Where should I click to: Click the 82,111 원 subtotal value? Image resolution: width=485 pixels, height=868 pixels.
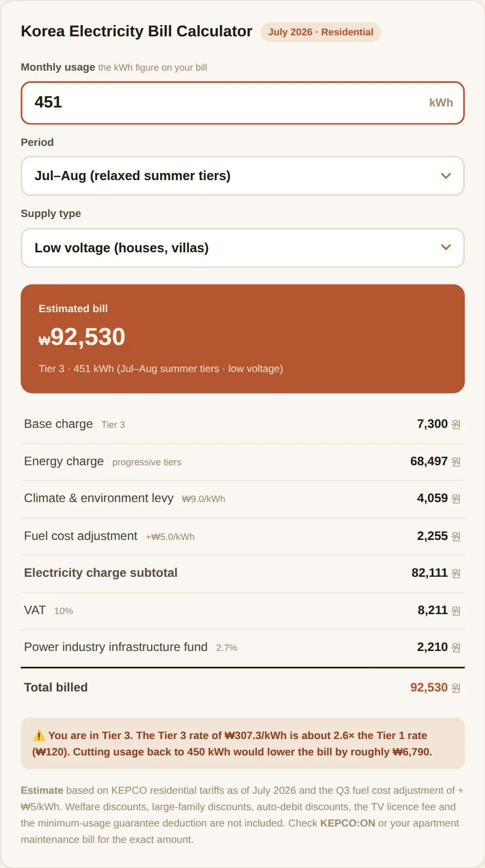pos(436,573)
